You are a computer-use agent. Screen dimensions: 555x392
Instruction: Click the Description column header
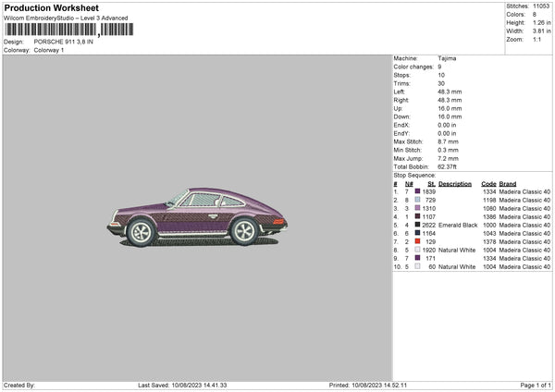click(455, 183)
